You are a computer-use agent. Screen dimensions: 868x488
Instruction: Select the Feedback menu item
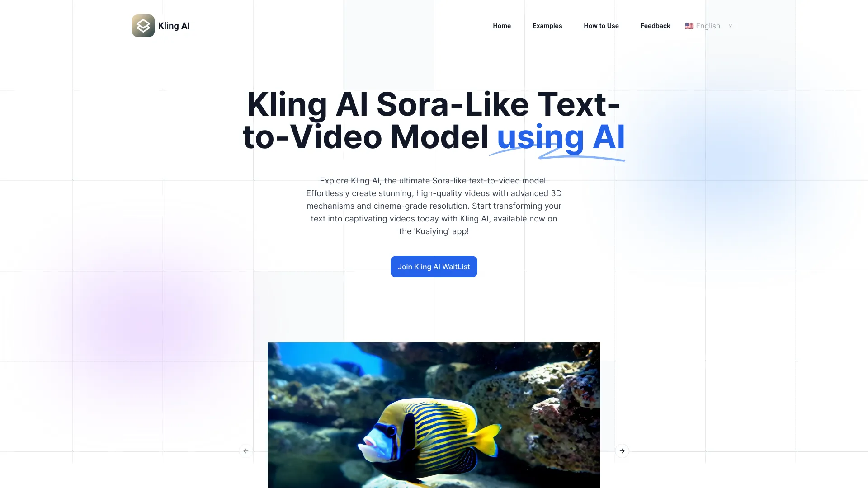click(x=655, y=25)
